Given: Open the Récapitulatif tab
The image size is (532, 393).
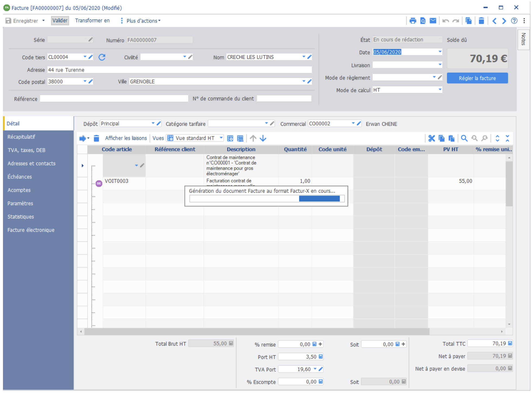Looking at the screenshot, I should [38, 137].
